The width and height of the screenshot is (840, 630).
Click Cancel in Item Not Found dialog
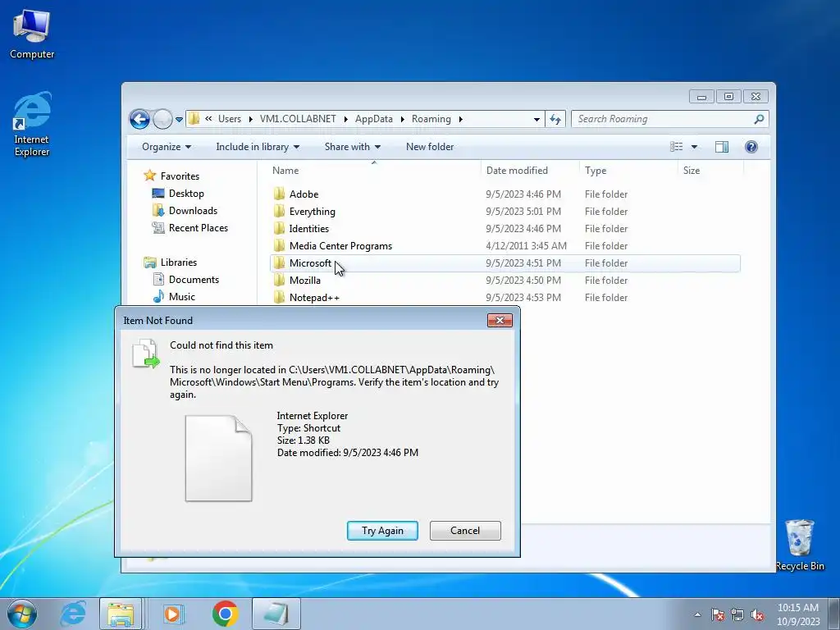tap(465, 531)
